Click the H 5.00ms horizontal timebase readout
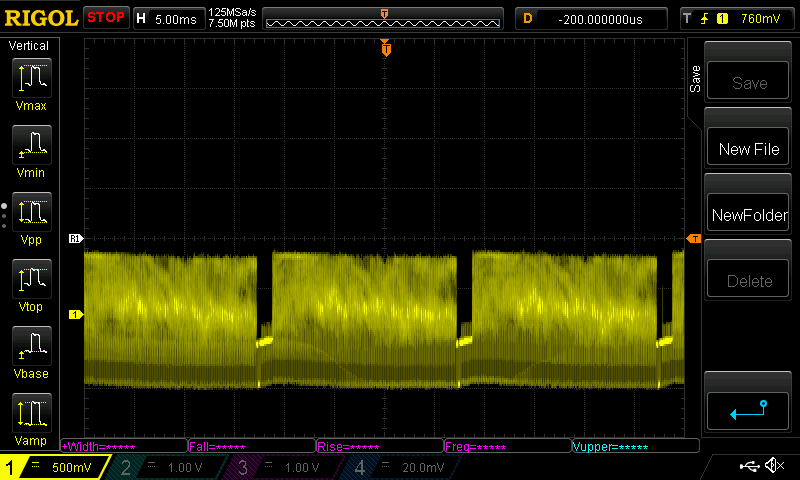This screenshot has height=480, width=800. coord(169,19)
